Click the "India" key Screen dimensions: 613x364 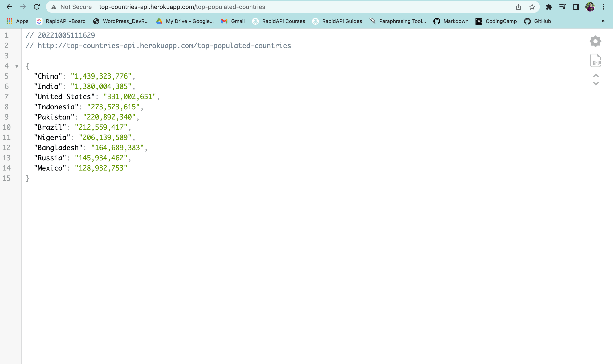(x=48, y=86)
